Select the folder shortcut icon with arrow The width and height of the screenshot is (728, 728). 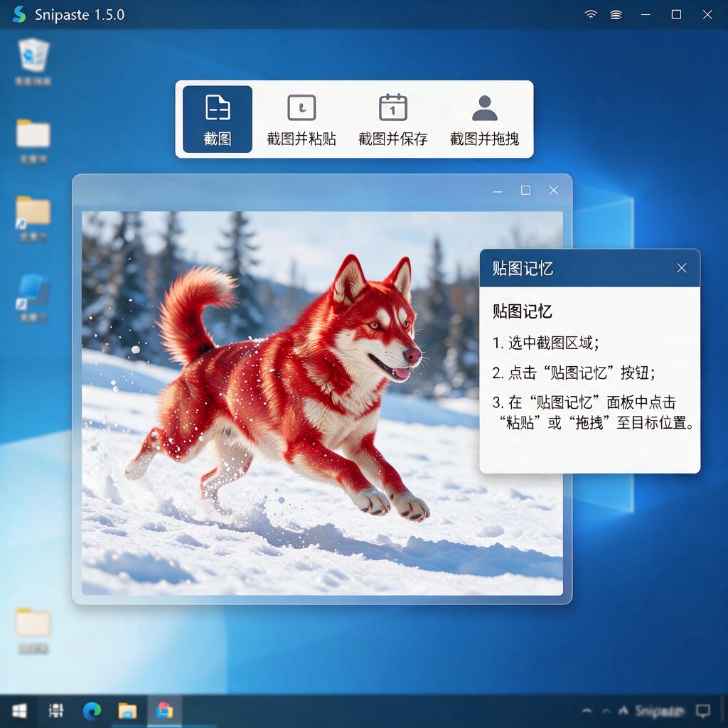click(x=33, y=218)
